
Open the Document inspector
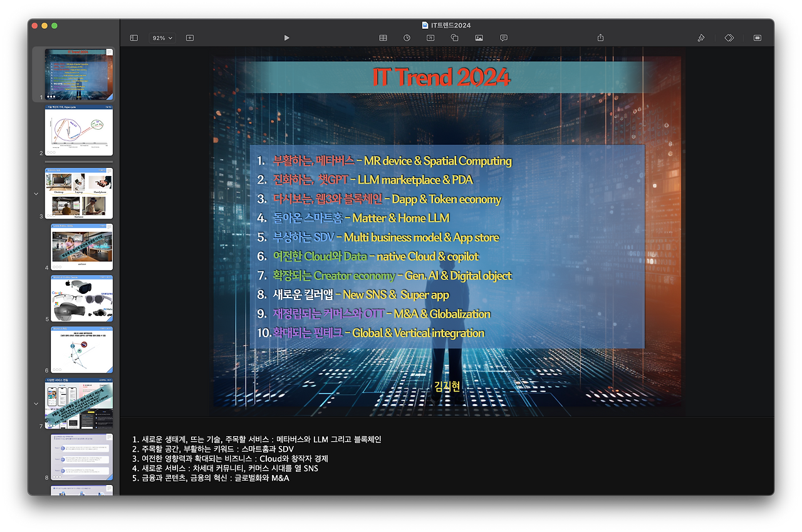758,38
